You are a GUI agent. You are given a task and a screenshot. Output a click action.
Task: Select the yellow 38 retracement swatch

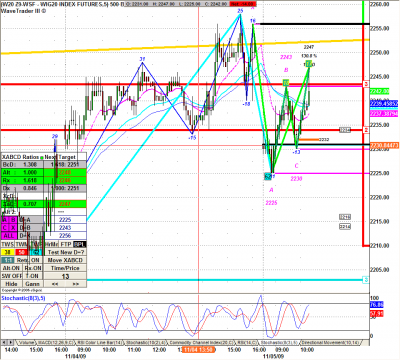point(8,252)
